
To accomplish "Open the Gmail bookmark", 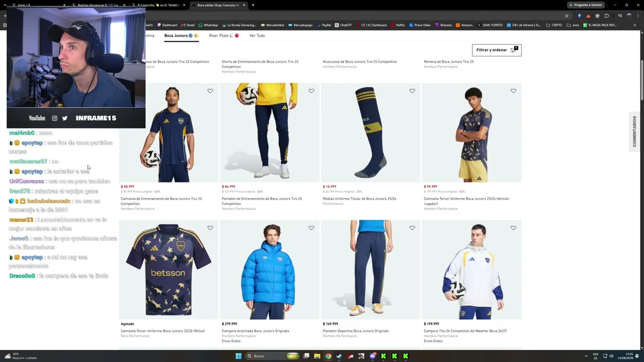I will [x=188, y=25].
